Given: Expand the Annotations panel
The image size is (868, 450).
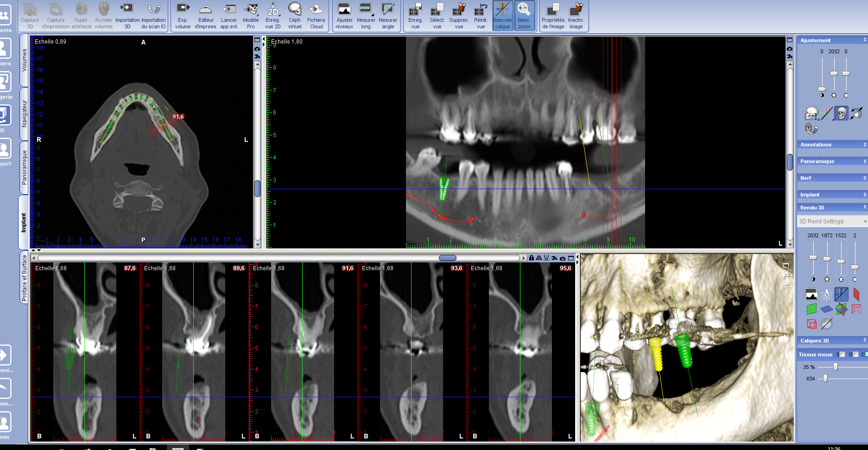Looking at the screenshot, I should 832,145.
